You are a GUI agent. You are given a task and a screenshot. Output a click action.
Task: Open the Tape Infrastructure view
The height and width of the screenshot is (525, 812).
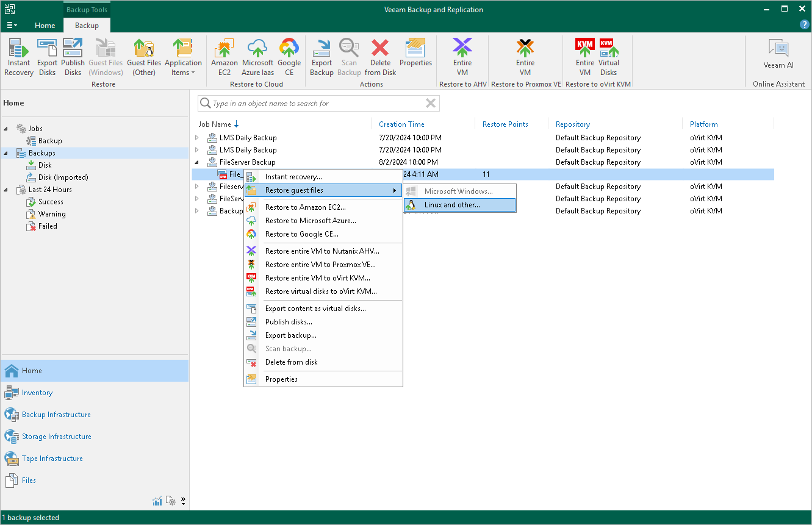[x=95, y=459]
